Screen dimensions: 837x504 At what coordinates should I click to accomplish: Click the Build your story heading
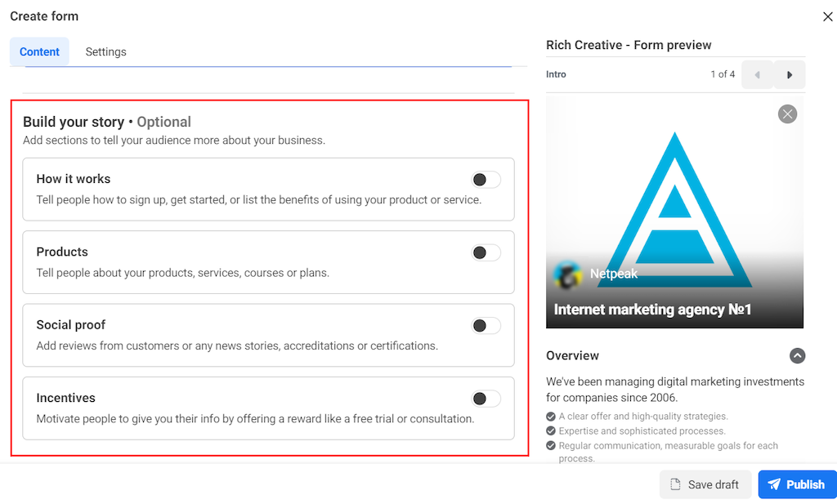point(107,123)
